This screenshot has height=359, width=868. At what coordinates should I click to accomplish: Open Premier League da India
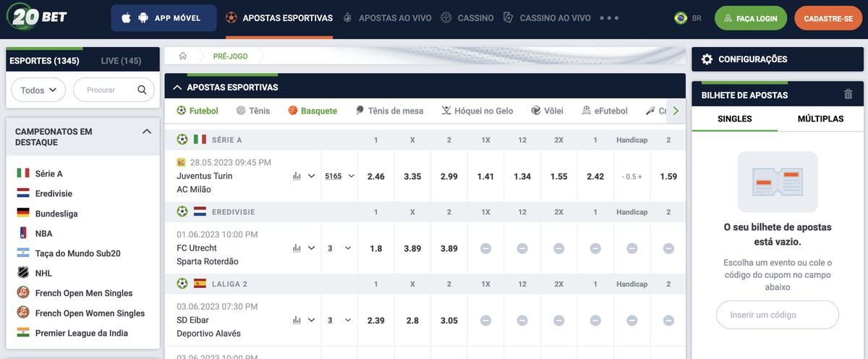click(82, 333)
